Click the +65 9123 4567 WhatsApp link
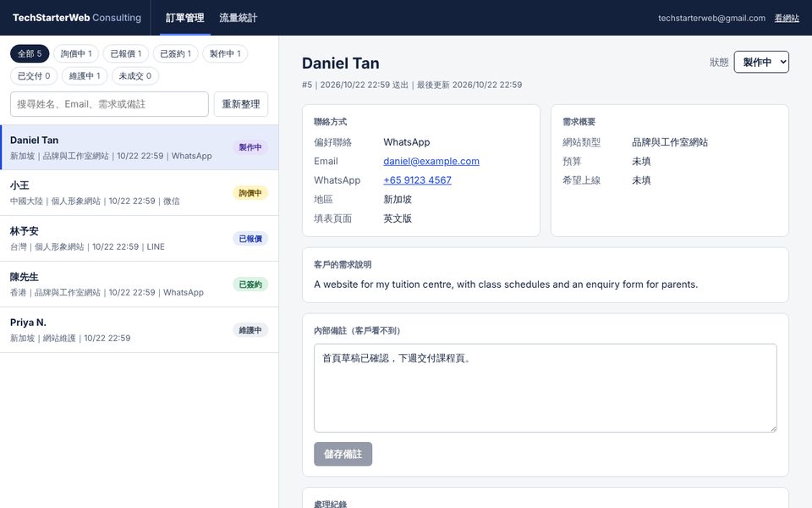The width and height of the screenshot is (812, 508). click(417, 180)
